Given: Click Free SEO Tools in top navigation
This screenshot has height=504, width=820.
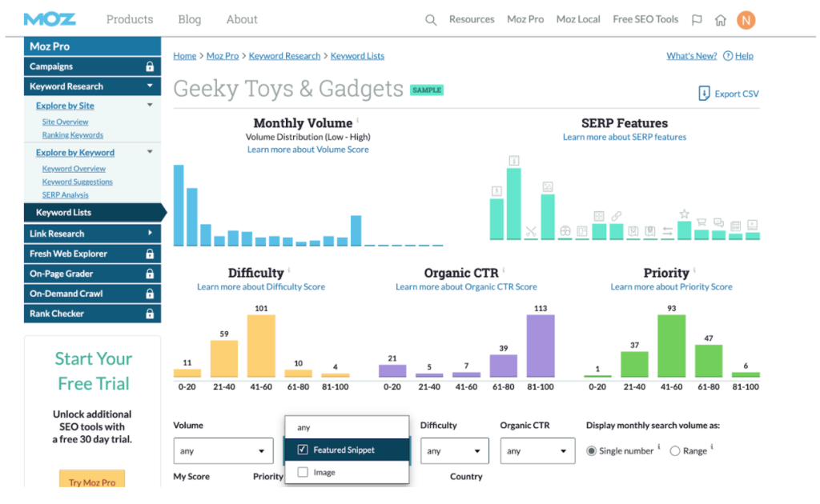Looking at the screenshot, I should (x=645, y=19).
